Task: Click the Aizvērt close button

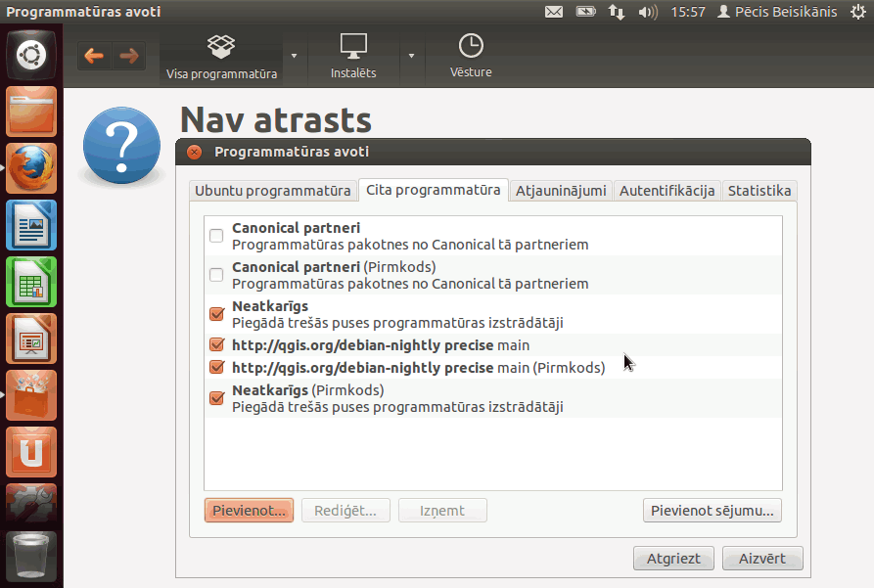Action: coord(762,559)
